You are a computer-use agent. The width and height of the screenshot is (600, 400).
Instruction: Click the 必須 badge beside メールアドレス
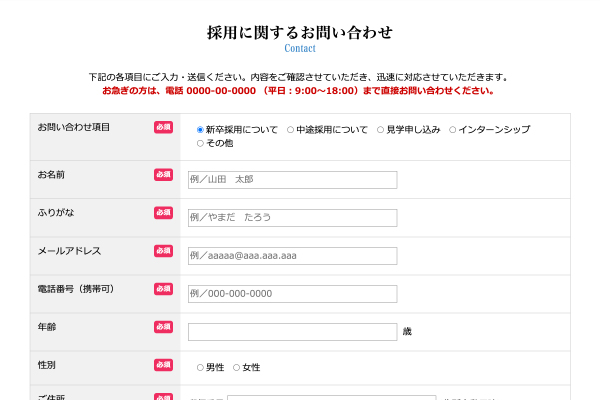click(163, 251)
